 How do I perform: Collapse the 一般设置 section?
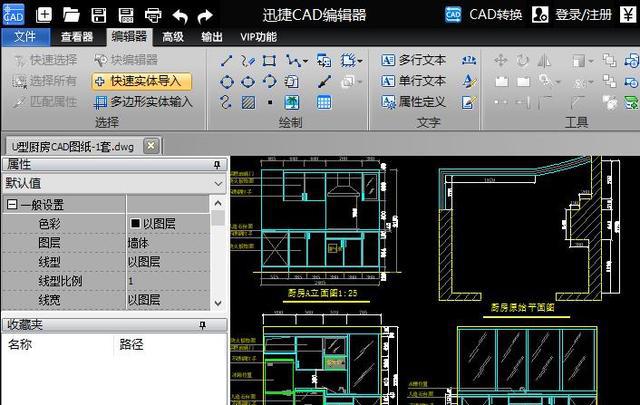pyautogui.click(x=12, y=204)
